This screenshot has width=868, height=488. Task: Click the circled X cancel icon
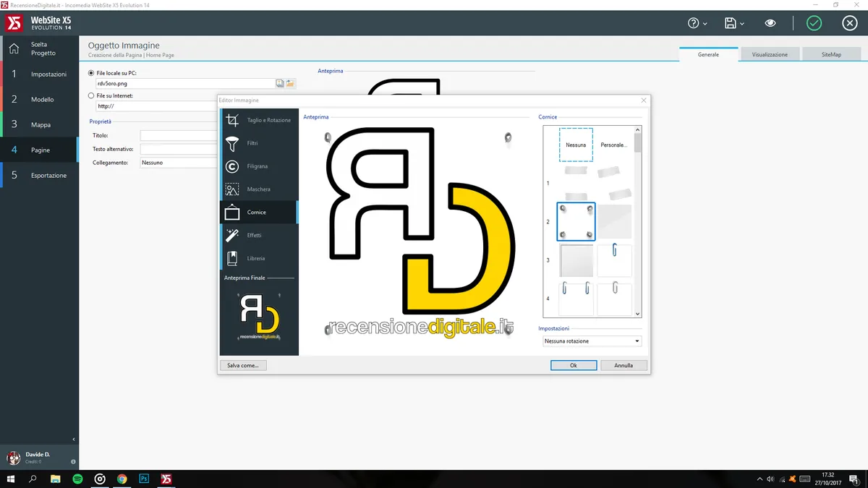[x=850, y=23]
